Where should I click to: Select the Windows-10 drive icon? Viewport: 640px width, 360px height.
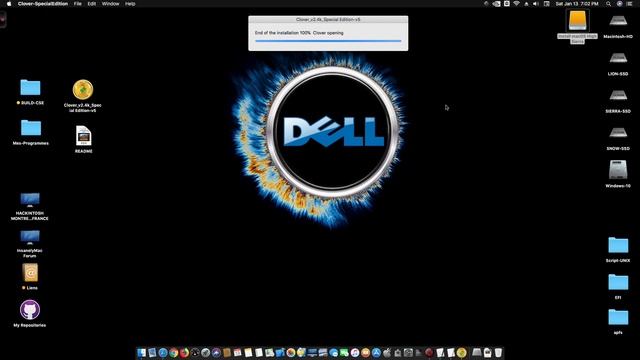pyautogui.click(x=618, y=169)
